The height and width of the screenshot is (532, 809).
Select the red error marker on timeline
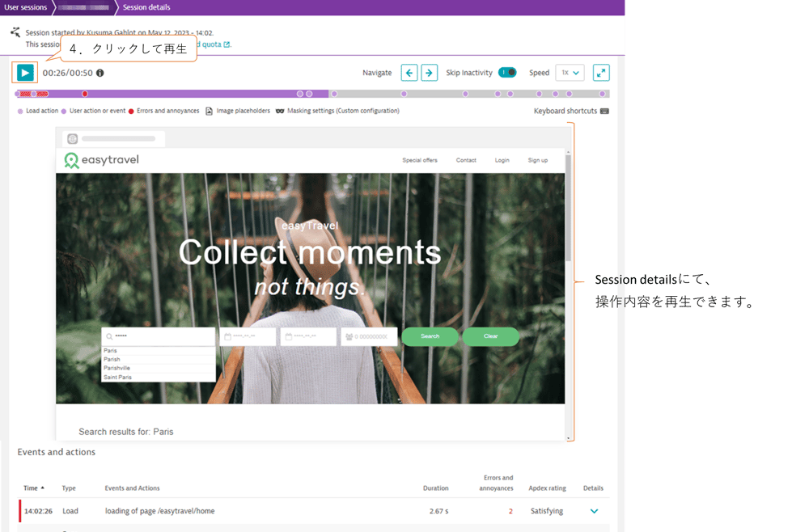(x=85, y=94)
